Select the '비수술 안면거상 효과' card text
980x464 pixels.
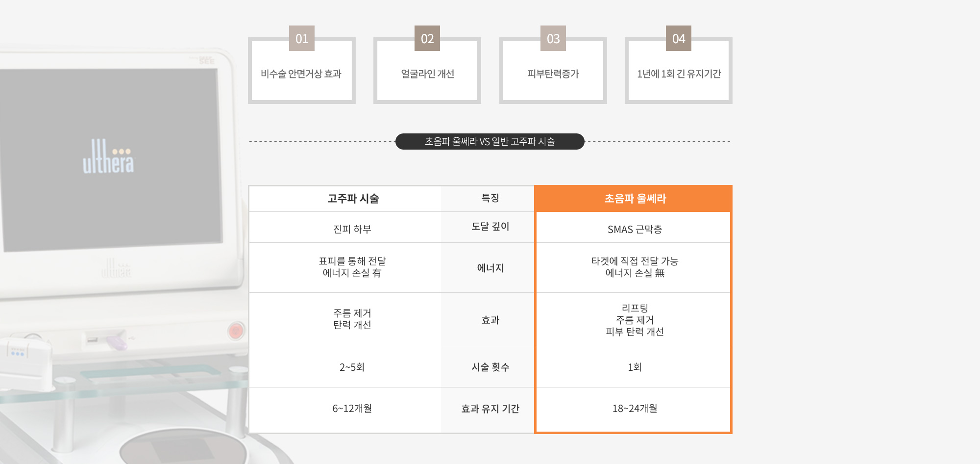[301, 74]
